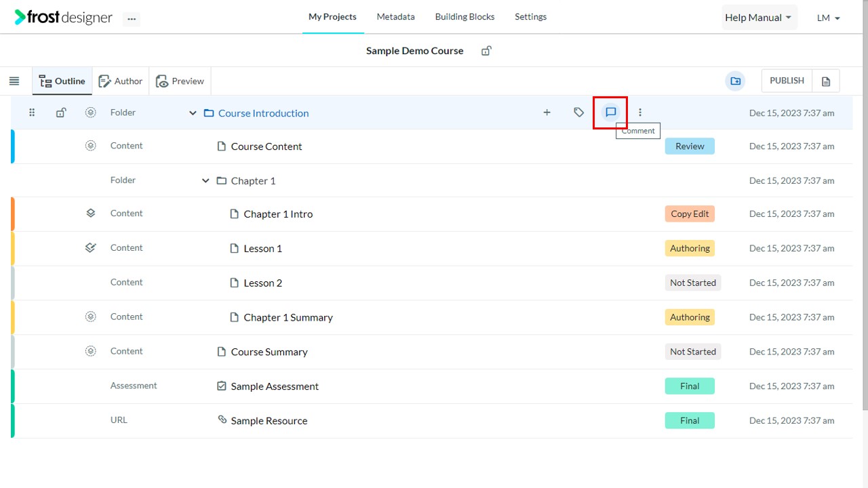Click the badge icon on Chapter 1 Summary row

tap(90, 317)
